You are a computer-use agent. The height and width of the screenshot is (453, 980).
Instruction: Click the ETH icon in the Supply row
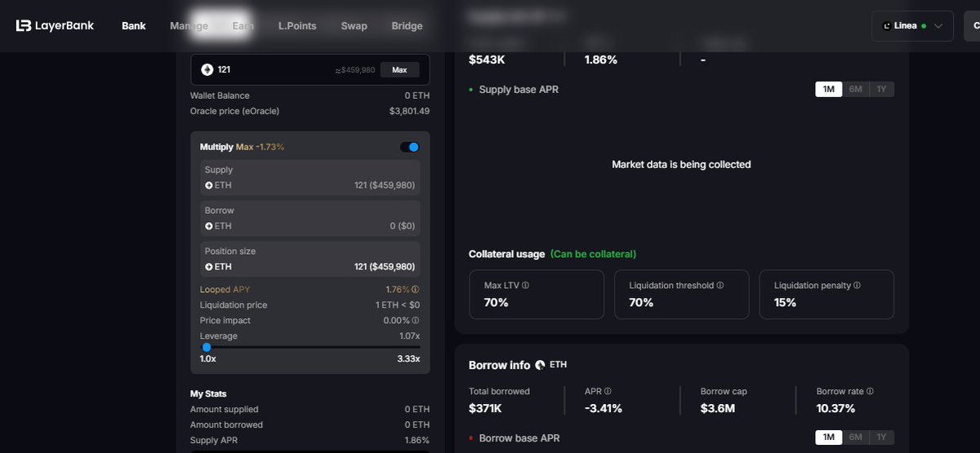209,185
